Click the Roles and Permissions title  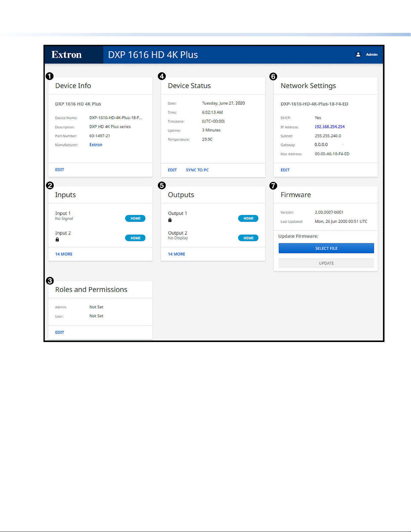click(91, 290)
